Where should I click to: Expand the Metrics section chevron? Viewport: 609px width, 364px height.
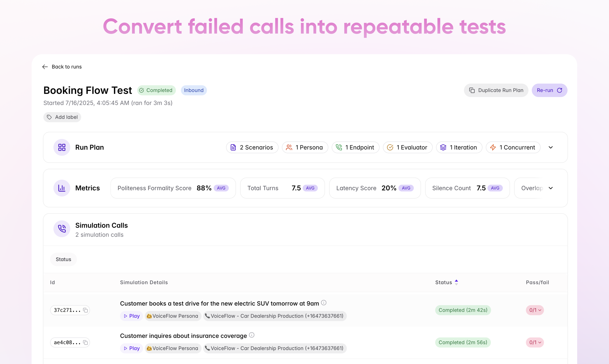click(x=551, y=188)
